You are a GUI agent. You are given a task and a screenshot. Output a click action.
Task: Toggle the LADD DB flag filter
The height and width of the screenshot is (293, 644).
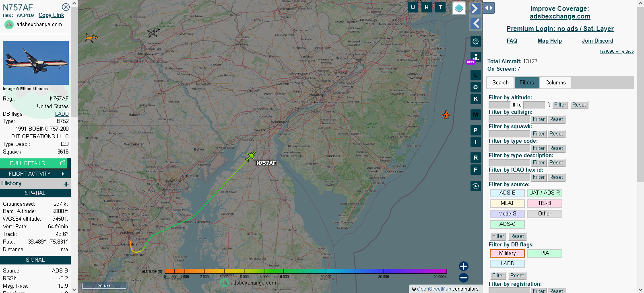pos(507,264)
